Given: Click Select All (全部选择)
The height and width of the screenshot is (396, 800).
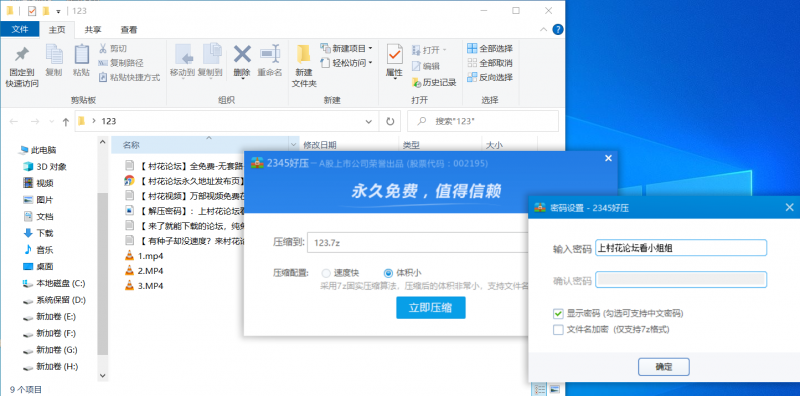Looking at the screenshot, I should [x=490, y=48].
